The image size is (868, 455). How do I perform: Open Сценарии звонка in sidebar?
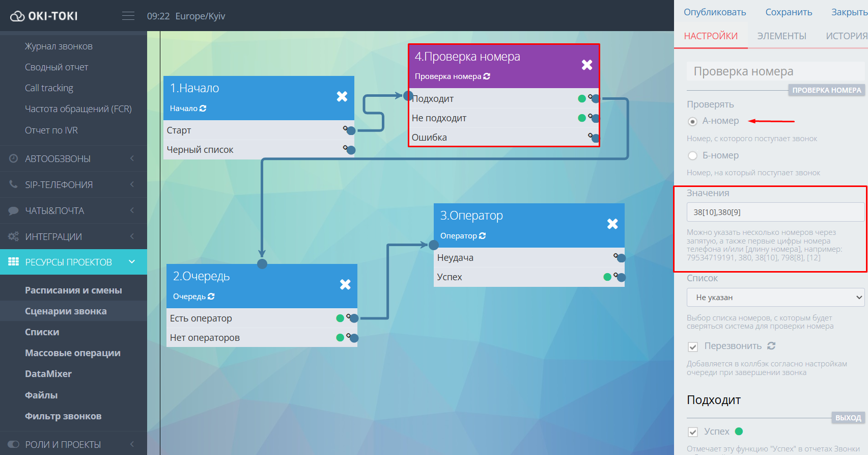pyautogui.click(x=66, y=311)
